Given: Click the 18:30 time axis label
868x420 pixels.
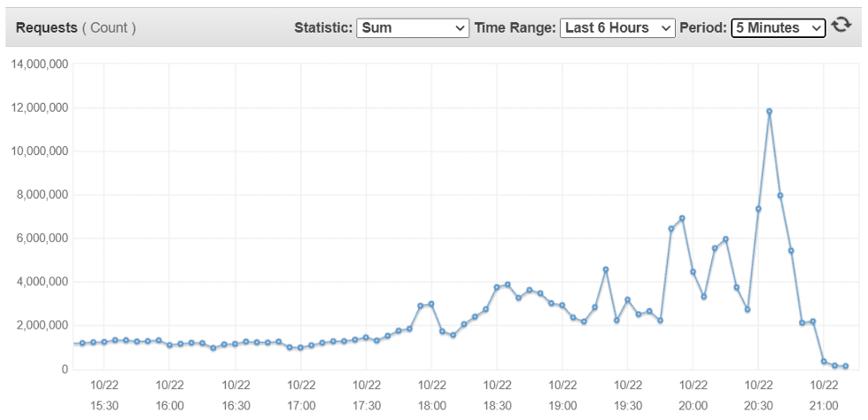Looking at the screenshot, I should (497, 406).
